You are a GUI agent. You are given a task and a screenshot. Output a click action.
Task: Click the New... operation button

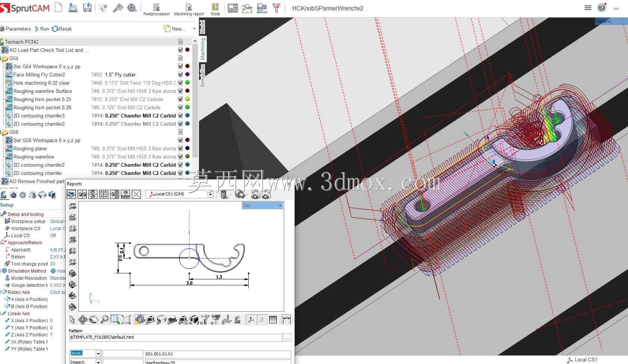point(174,29)
